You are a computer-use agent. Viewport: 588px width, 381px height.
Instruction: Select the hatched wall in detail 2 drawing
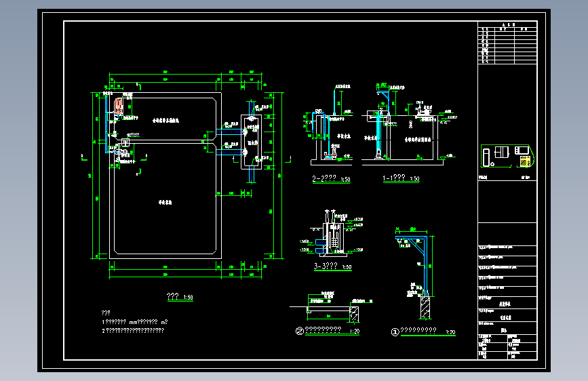coord(354,315)
